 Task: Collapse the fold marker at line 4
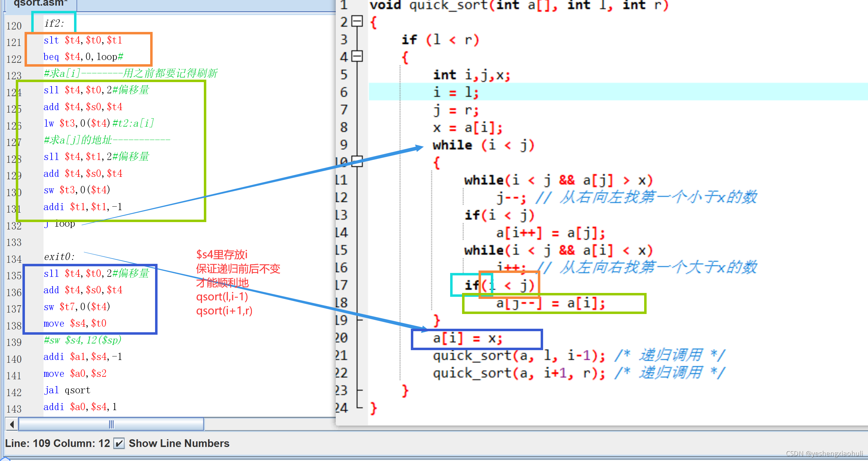pos(357,56)
